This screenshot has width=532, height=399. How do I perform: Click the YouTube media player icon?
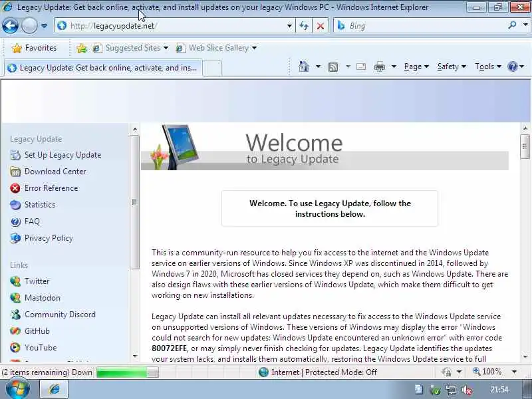pyautogui.click(x=15, y=347)
